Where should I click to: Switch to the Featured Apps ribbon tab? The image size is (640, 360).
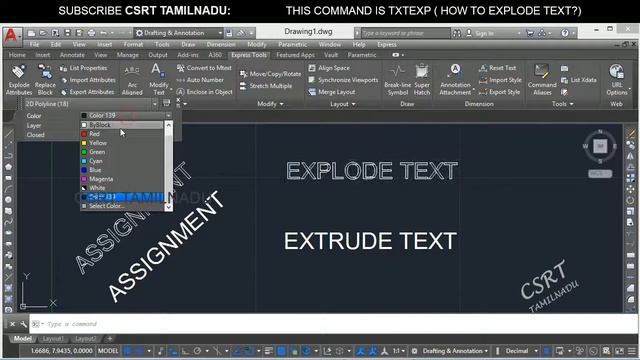pyautogui.click(x=296, y=55)
